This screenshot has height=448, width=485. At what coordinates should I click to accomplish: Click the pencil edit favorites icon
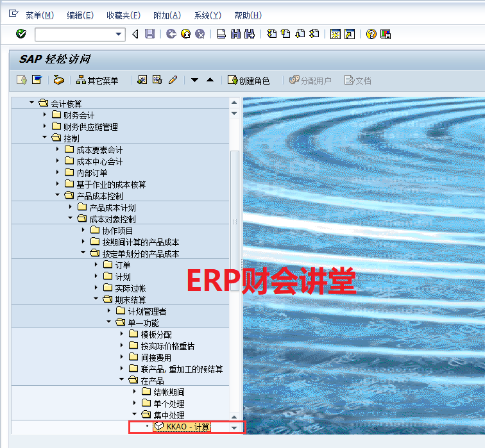click(x=173, y=80)
